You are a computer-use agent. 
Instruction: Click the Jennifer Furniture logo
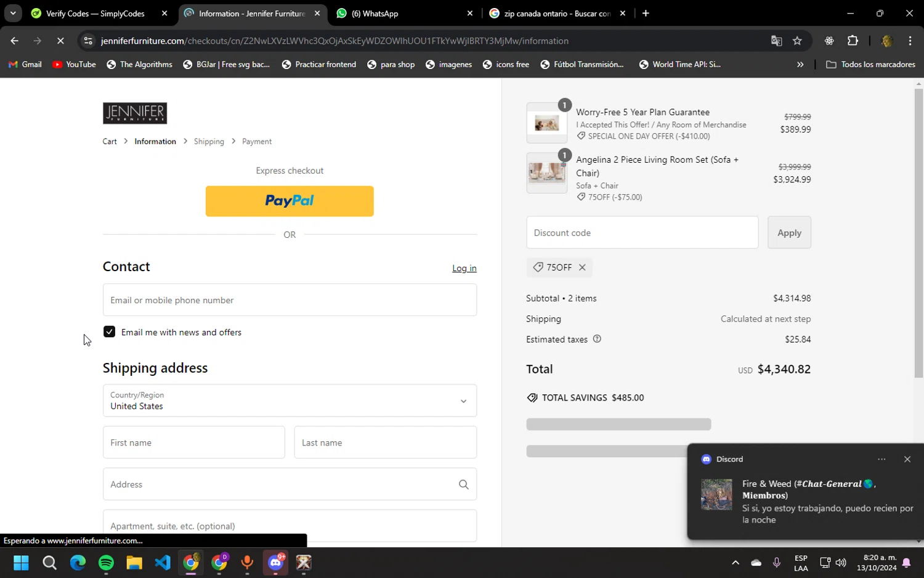[135, 113]
